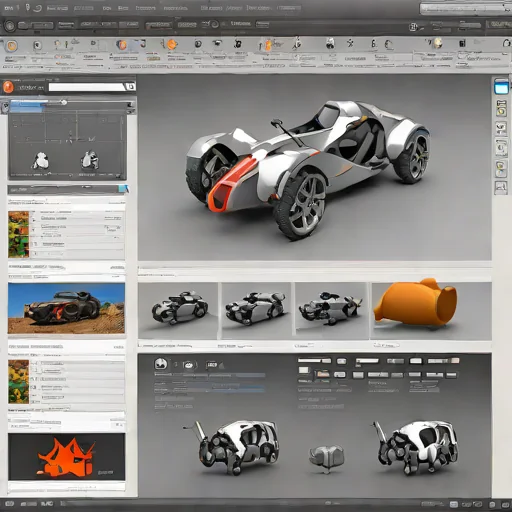Select the third vehicle thumbnail below the viewport
This screenshot has height=512, width=512.
pyautogui.click(x=331, y=311)
